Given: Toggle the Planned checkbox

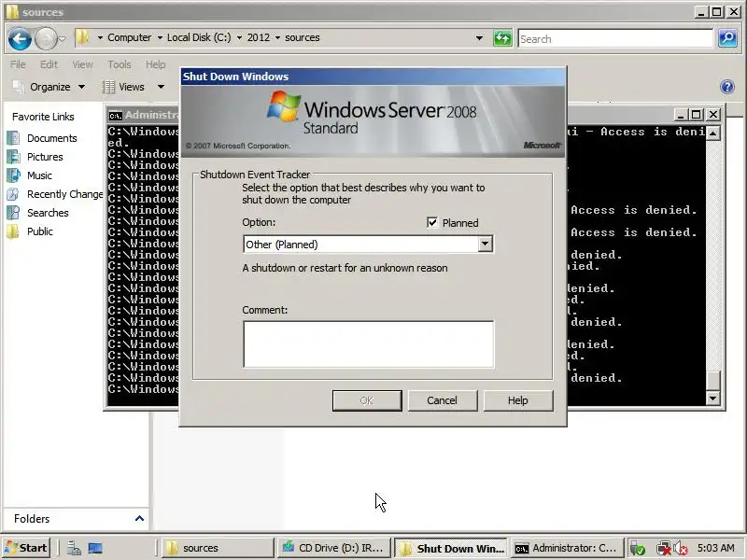Looking at the screenshot, I should tap(432, 222).
